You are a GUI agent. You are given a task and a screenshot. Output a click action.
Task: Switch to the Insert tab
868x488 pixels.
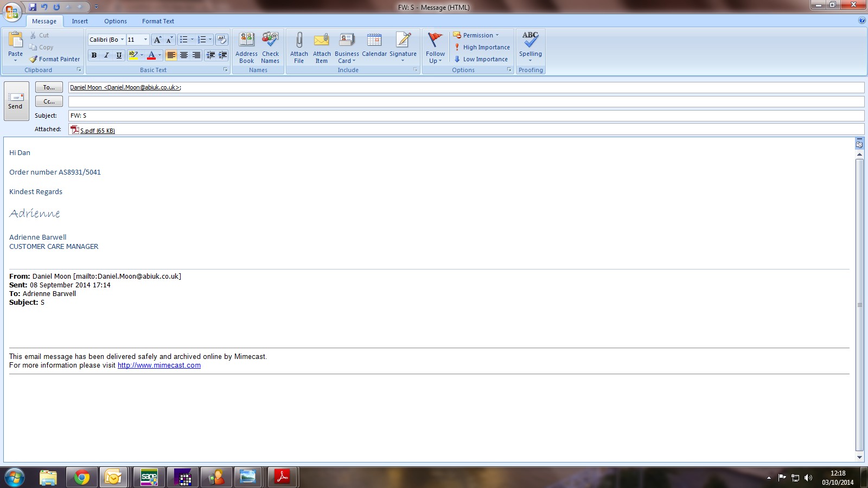pos(80,21)
